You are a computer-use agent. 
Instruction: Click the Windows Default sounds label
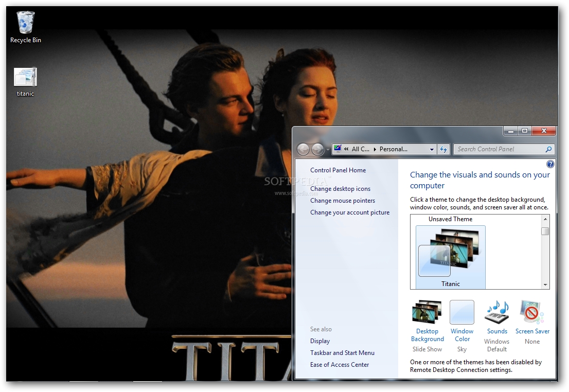coord(497,345)
